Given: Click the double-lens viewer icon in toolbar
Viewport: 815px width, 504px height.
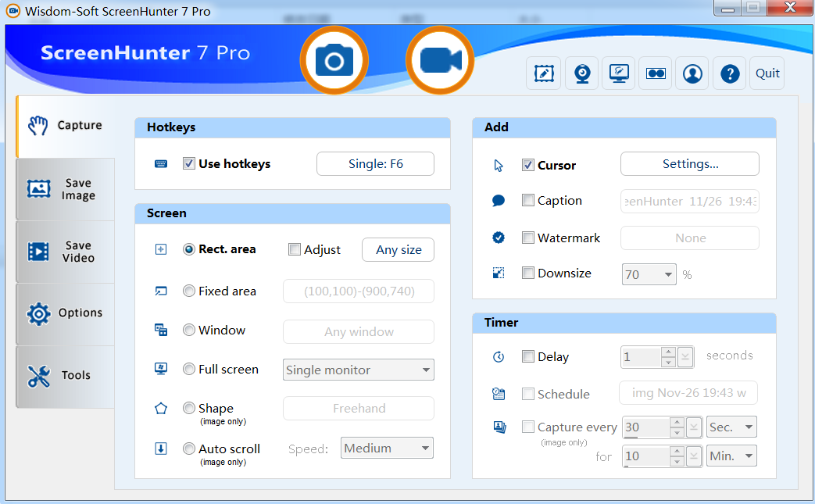Looking at the screenshot, I should click(655, 73).
